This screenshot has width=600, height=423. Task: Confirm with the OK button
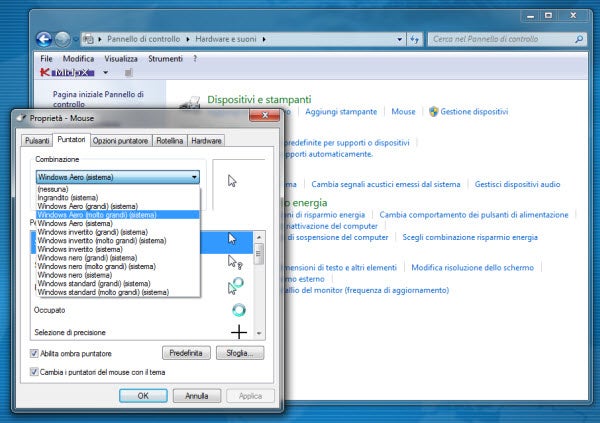click(143, 396)
